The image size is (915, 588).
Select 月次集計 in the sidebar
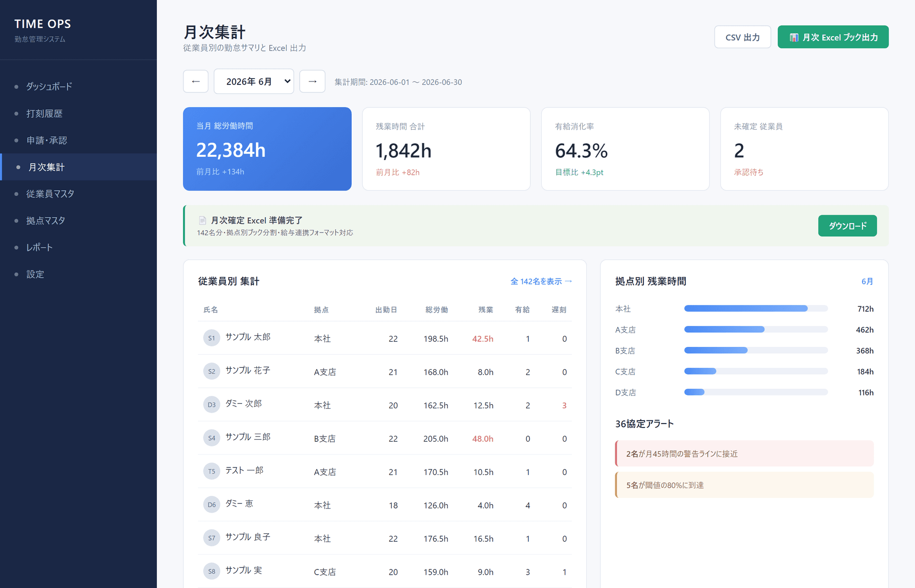coord(78,167)
